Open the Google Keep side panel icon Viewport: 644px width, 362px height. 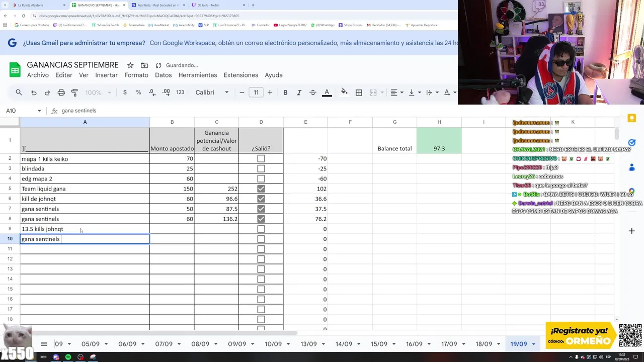[x=632, y=118]
